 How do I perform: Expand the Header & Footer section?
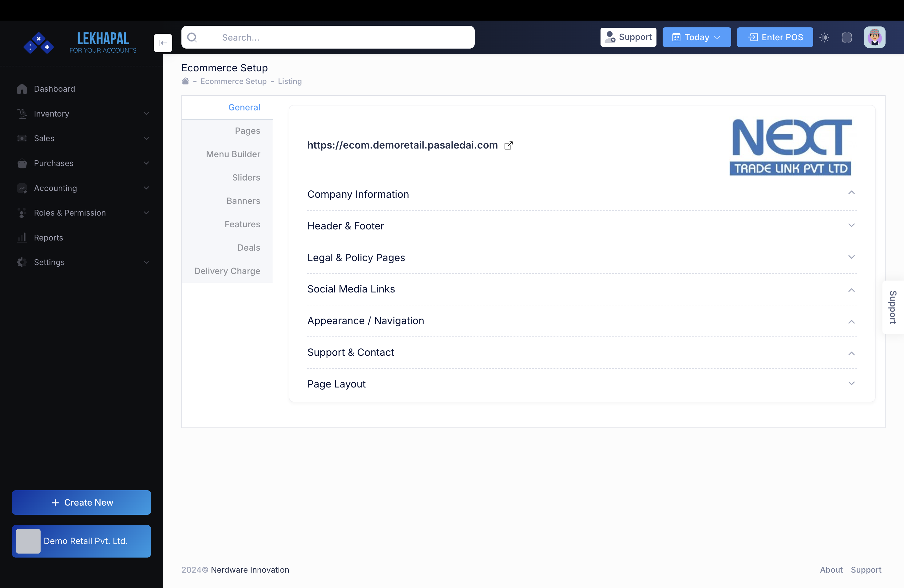point(851,225)
